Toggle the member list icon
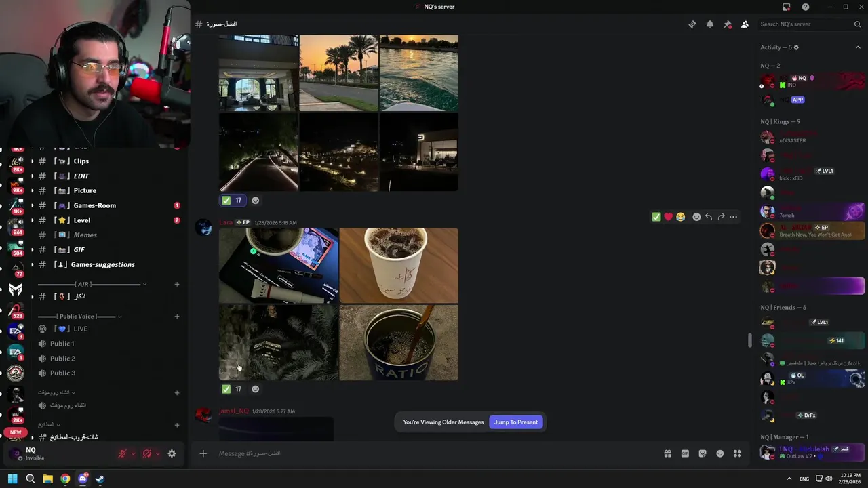Viewport: 868px width, 488px height. [745, 24]
